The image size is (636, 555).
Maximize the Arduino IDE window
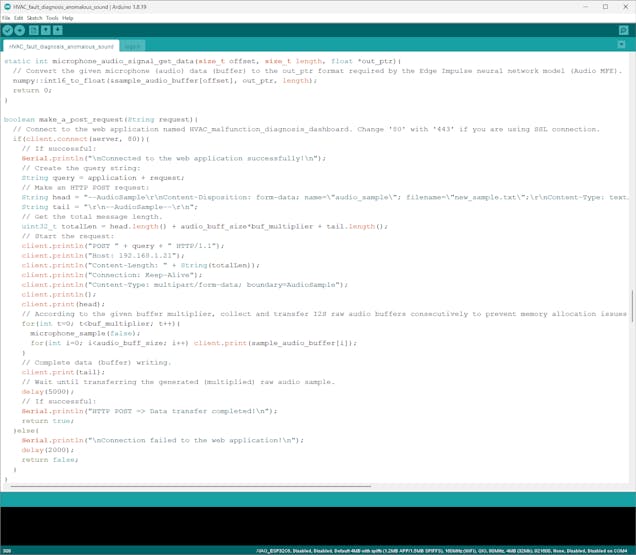[605, 6]
